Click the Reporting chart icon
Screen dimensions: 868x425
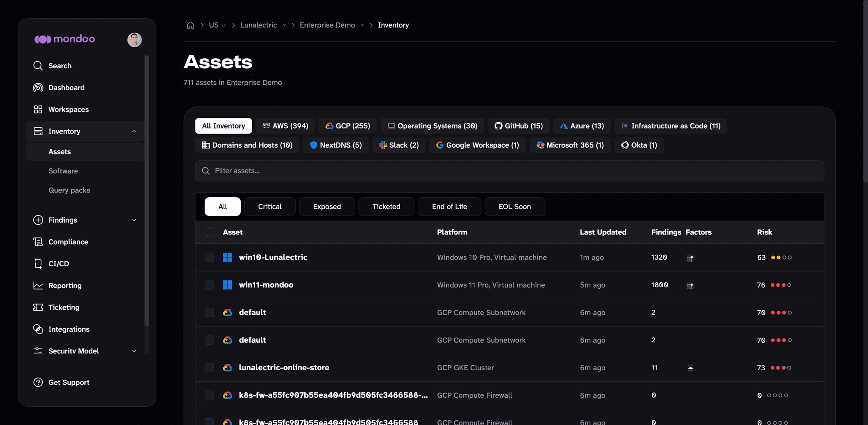(x=38, y=285)
